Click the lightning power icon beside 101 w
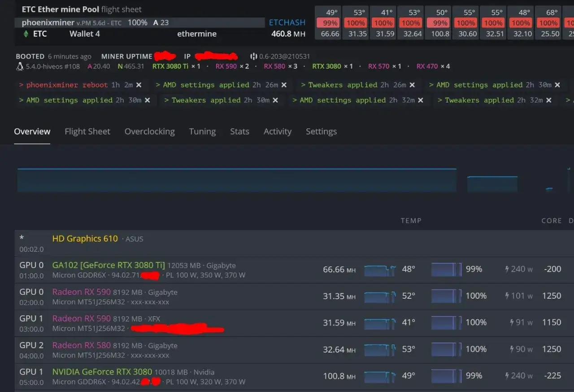This screenshot has height=392, width=574. pyautogui.click(x=507, y=296)
